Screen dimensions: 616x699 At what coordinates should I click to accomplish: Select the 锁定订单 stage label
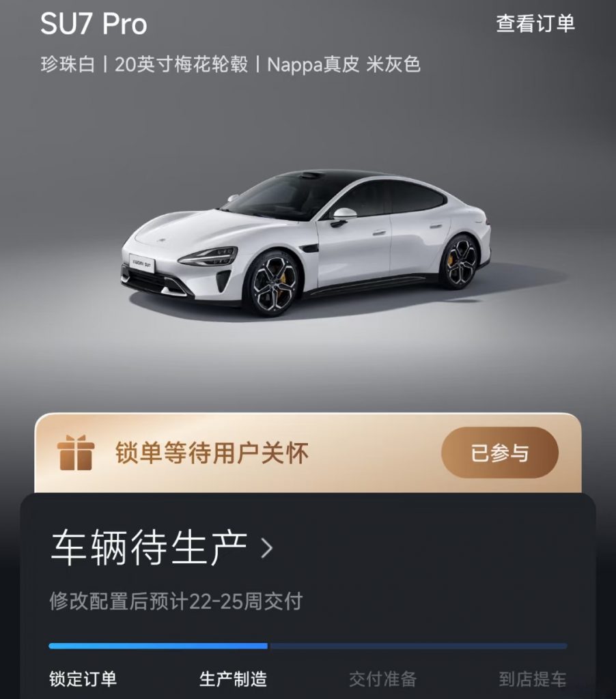tap(83, 679)
